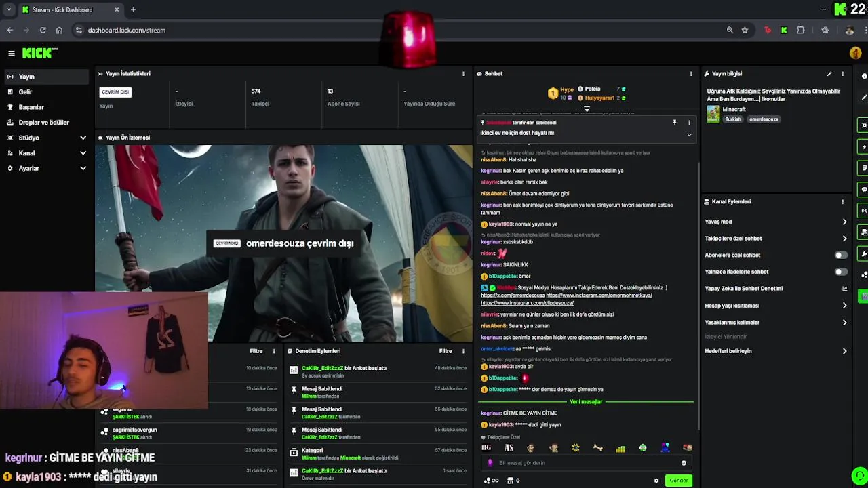
Task: Open chat settings gear icon
Action: pyautogui.click(x=656, y=481)
